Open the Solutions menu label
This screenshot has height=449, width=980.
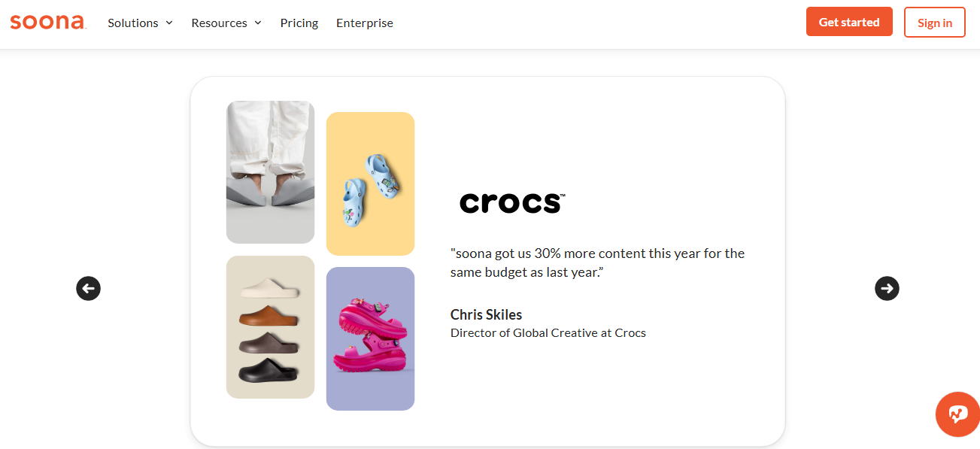(132, 23)
